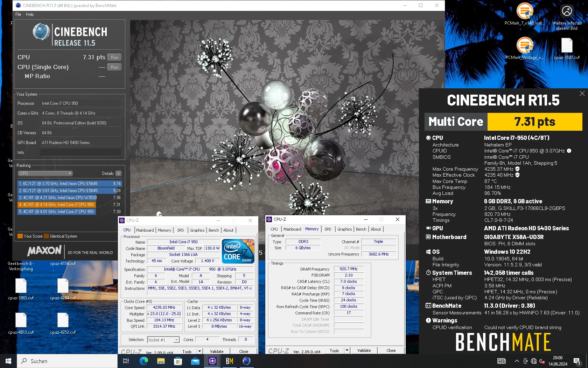The width and height of the screenshot is (588, 368).
Task: Click the Windows Start button
Action: (x=8, y=361)
